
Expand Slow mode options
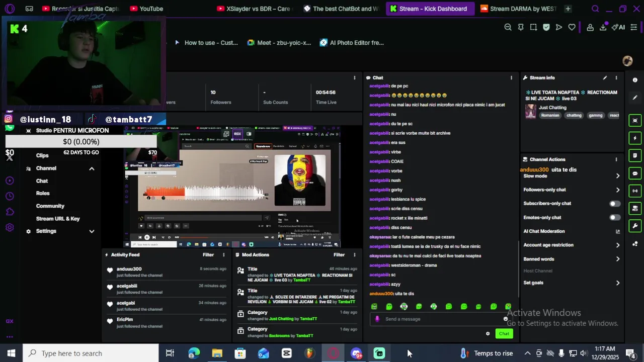pos(618,176)
